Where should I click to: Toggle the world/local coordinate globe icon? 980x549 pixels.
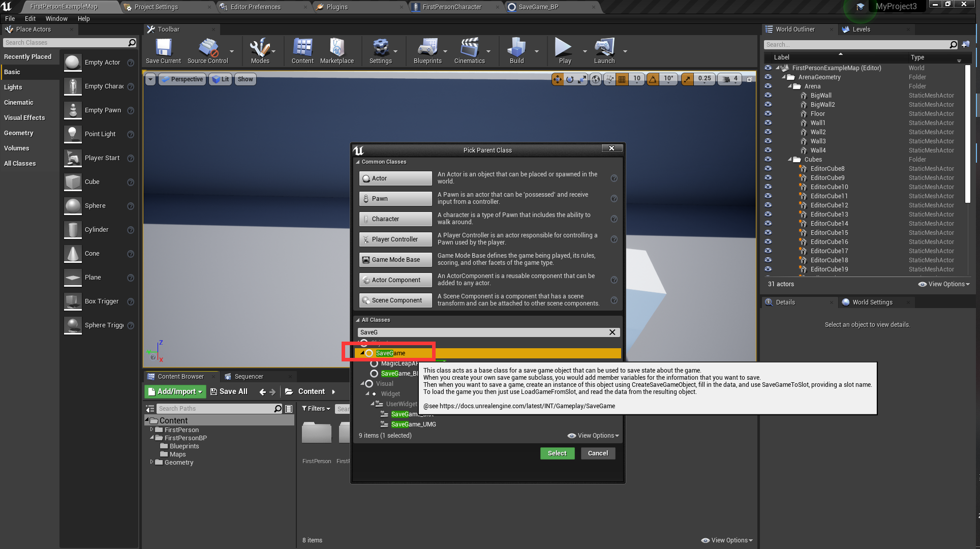pos(596,79)
